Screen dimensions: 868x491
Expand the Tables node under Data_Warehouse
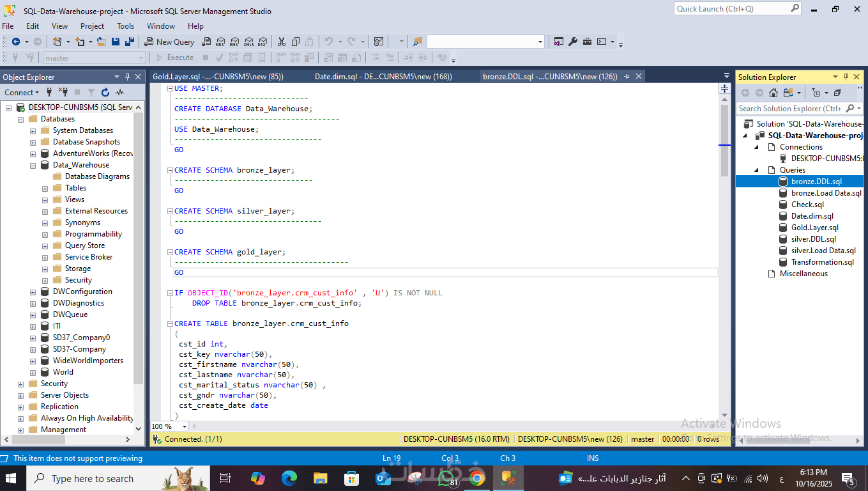[45, 189]
